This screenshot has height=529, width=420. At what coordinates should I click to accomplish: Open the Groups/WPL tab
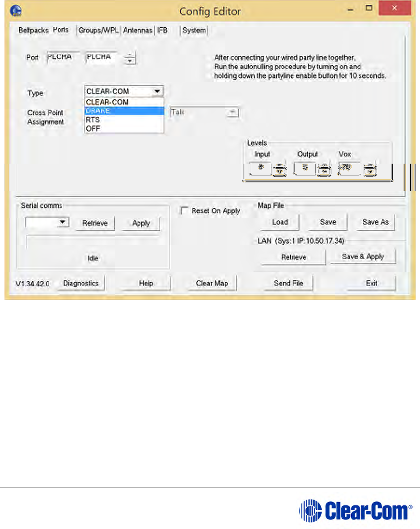click(x=98, y=30)
